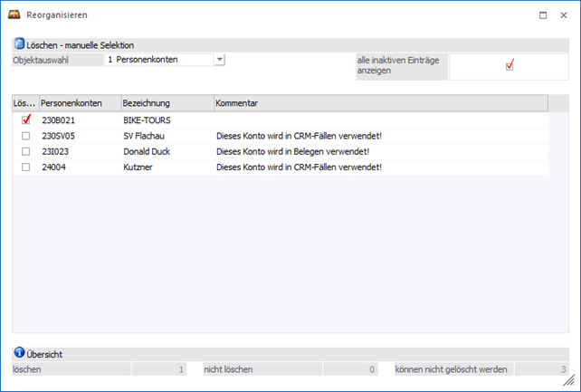
Task: Click the Löschen section database icon
Action: click(19, 43)
